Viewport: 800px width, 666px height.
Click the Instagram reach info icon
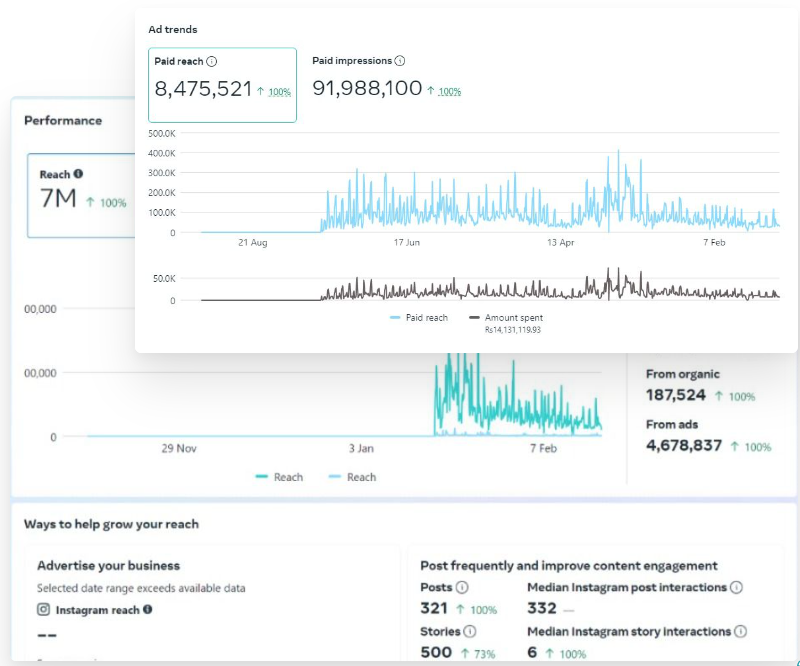click(147, 609)
